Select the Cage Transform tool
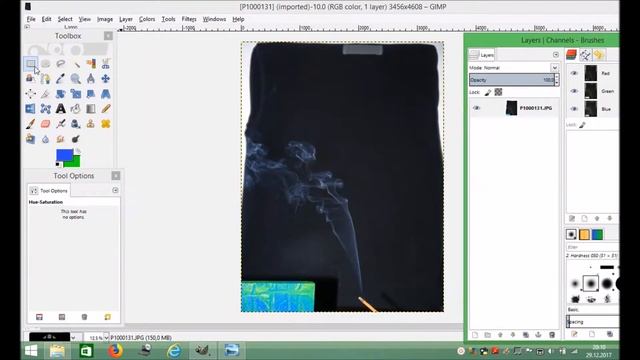640x360 pixels. pos(46,109)
